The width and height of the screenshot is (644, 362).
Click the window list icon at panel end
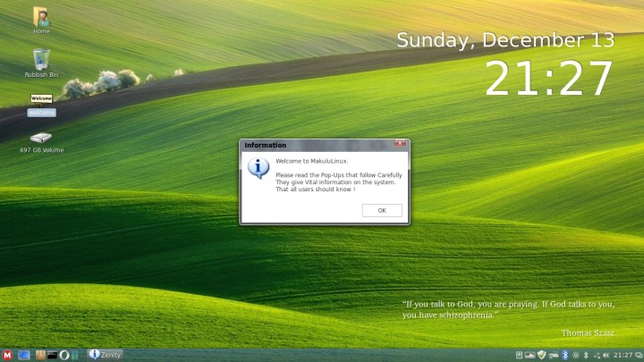click(639, 356)
